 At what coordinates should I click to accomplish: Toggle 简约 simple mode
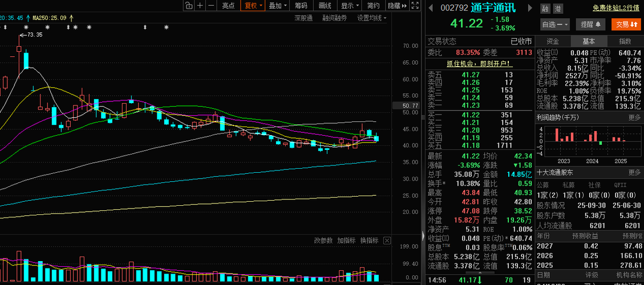click(374, 5)
